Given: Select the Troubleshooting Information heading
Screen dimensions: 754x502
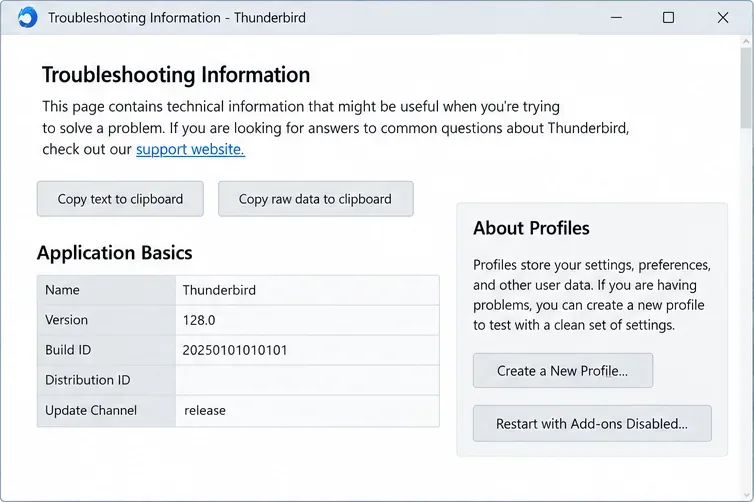Looking at the screenshot, I should tap(176, 75).
